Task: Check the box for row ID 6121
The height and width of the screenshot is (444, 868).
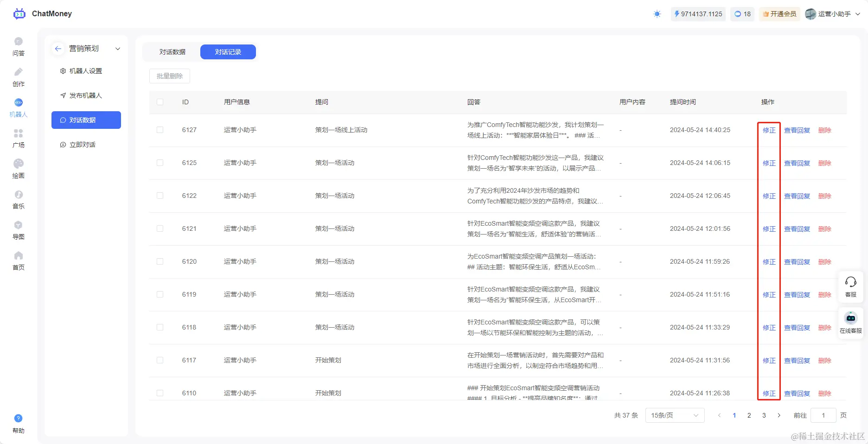Action: pyautogui.click(x=160, y=228)
